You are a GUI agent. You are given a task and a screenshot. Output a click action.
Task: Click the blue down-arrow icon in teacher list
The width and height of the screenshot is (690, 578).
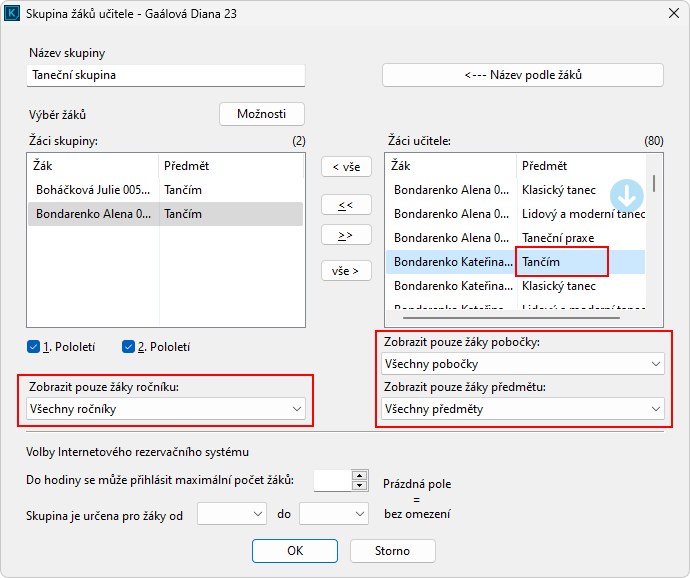626,195
